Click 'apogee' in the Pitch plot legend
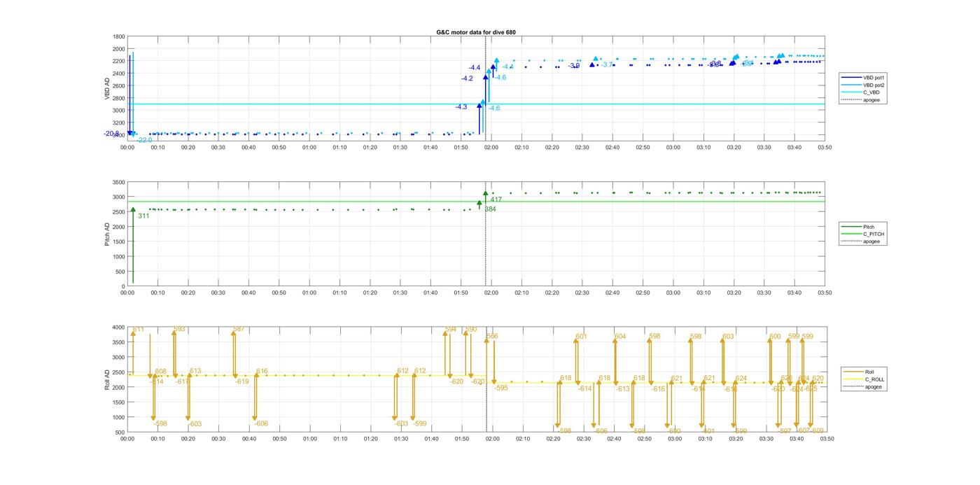 [x=871, y=241]
